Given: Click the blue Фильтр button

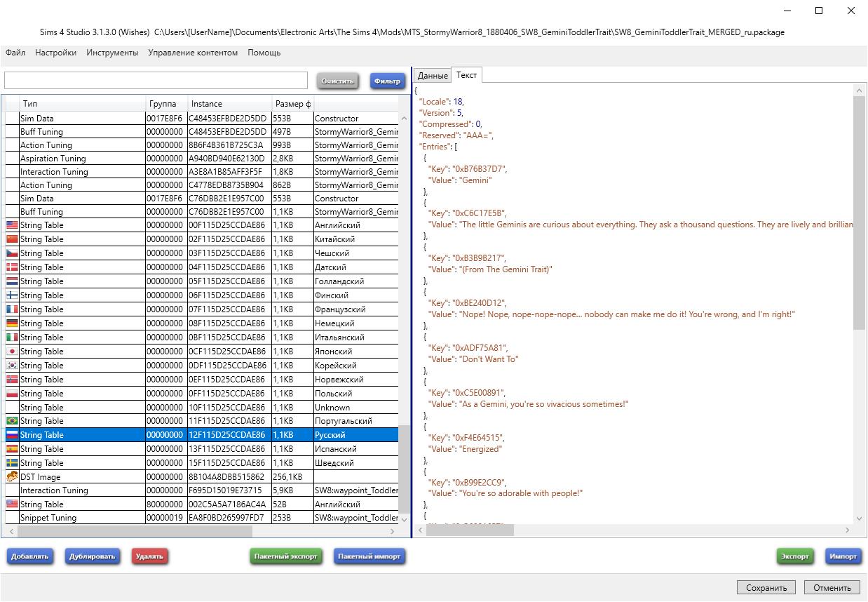Looking at the screenshot, I should [x=387, y=81].
